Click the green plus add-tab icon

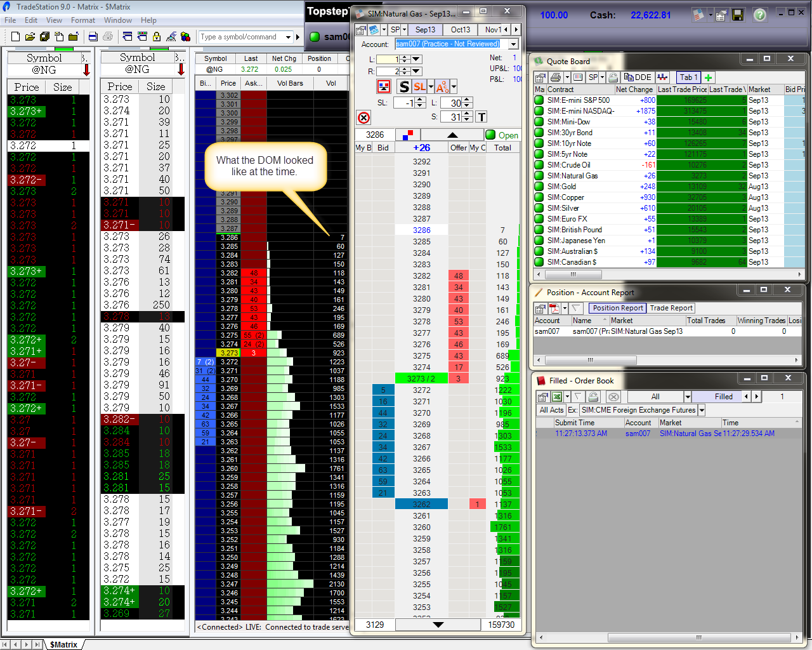(x=709, y=77)
